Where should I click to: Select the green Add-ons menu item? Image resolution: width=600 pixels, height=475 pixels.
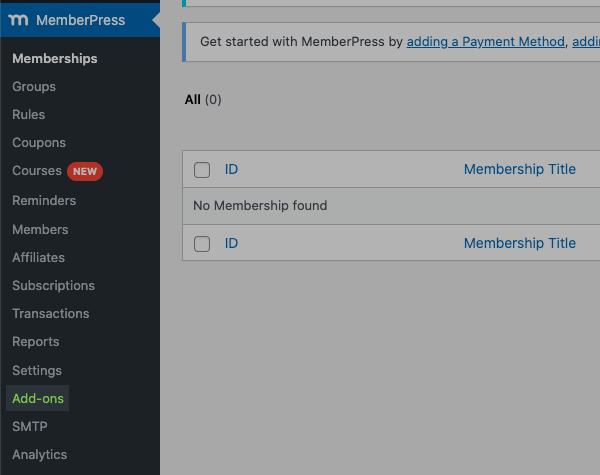(38, 399)
